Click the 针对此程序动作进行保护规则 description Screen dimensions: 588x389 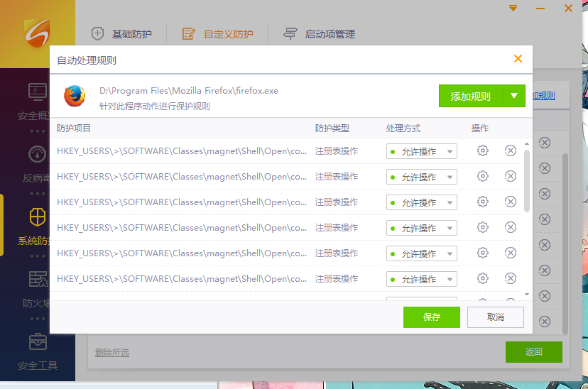[155, 106]
